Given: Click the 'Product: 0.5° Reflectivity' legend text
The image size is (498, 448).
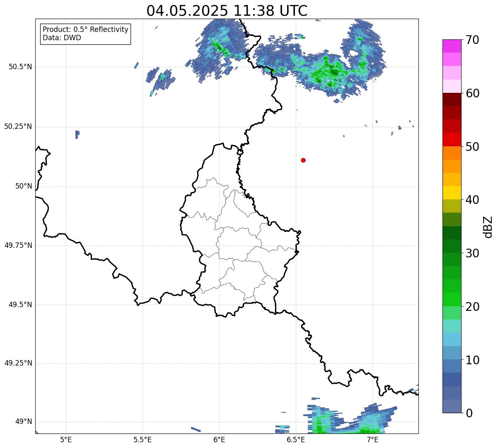Looking at the screenshot, I should 85,30.
